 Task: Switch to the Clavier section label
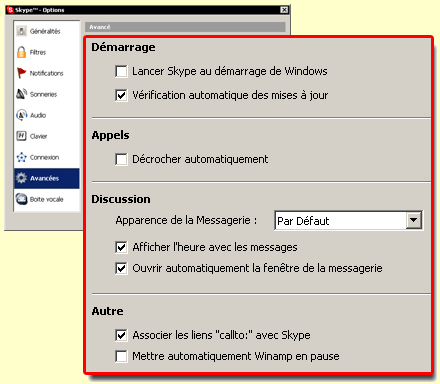(38, 136)
